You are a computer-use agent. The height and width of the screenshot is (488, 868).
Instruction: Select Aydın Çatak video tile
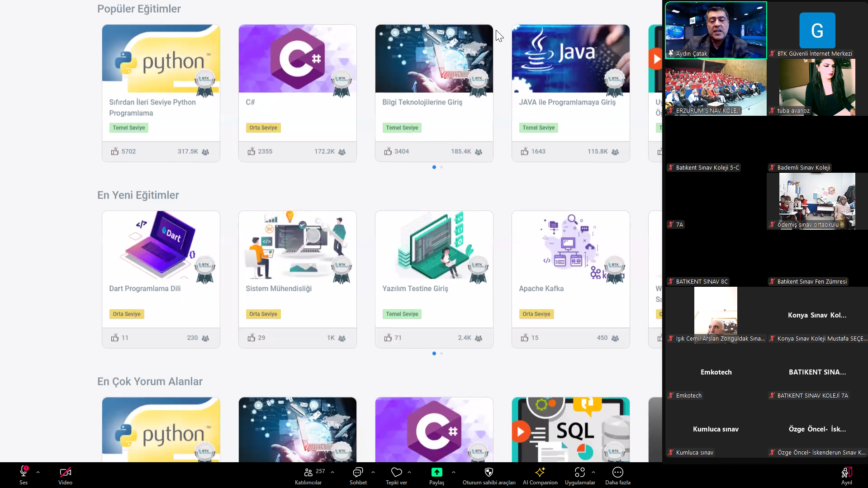(x=716, y=30)
